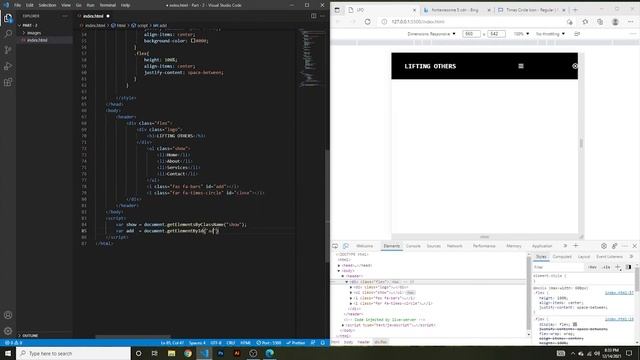Click the rotate icon in device toolbar
This screenshot has height=360, width=640.
pyautogui.click(x=577, y=34)
